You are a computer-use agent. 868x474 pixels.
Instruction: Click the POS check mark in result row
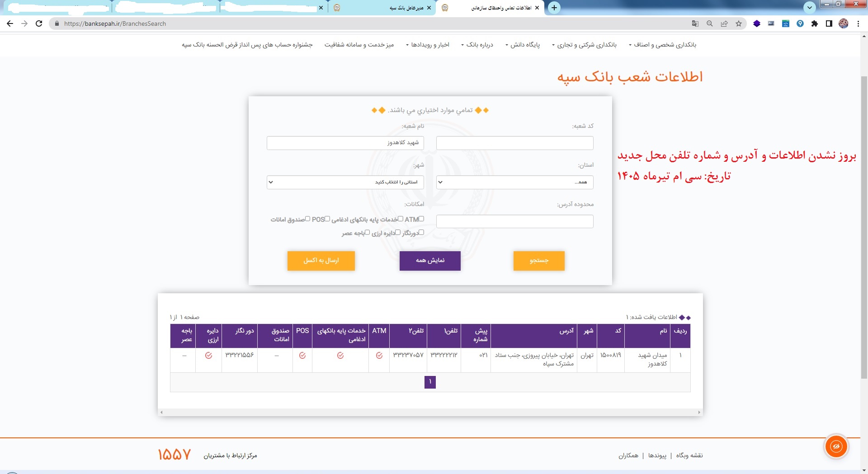pos(302,356)
